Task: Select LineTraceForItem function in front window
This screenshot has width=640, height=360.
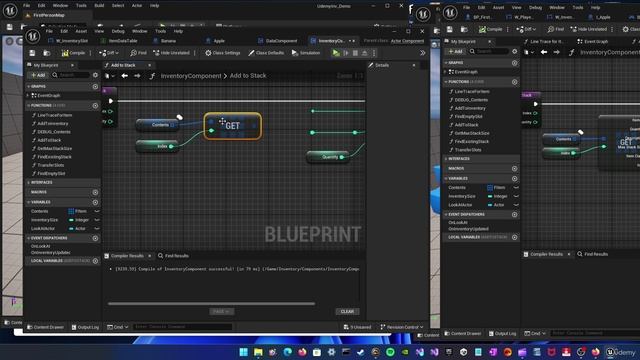Action: pos(54,116)
